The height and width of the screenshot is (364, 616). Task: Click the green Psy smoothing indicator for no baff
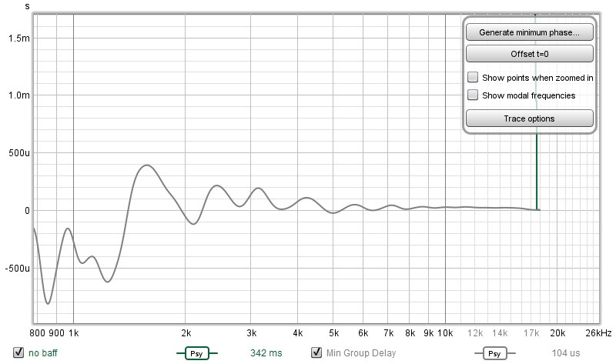[196, 353]
